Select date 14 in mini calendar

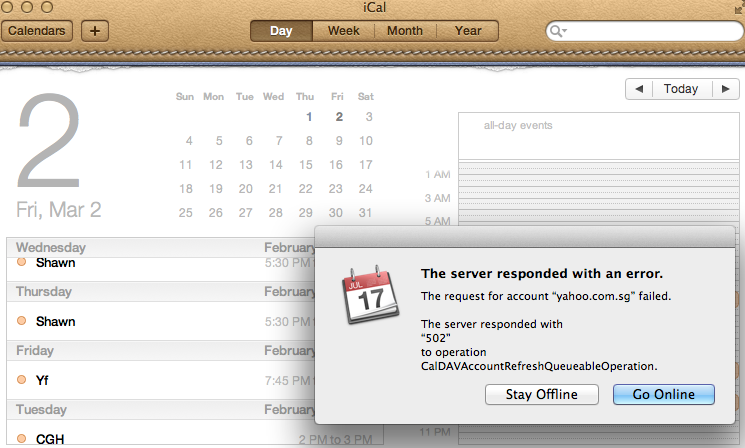click(x=276, y=165)
